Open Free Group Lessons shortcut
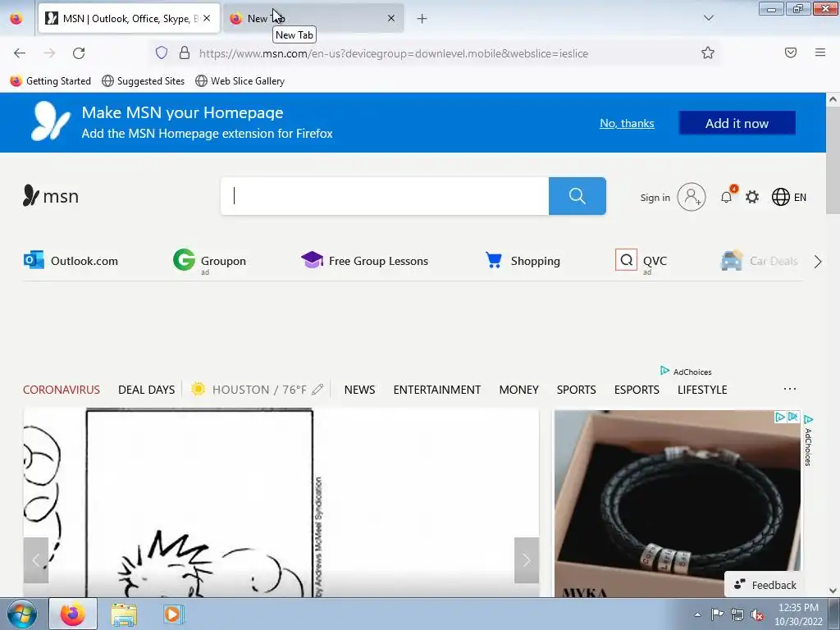Image resolution: width=840 pixels, height=630 pixels. click(365, 261)
